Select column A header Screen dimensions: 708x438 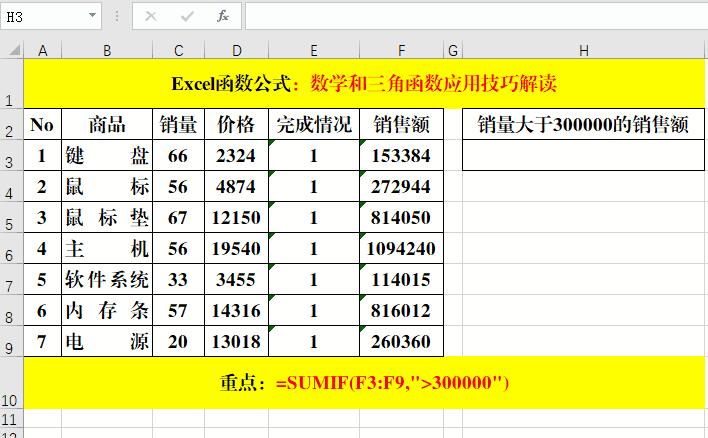42,50
